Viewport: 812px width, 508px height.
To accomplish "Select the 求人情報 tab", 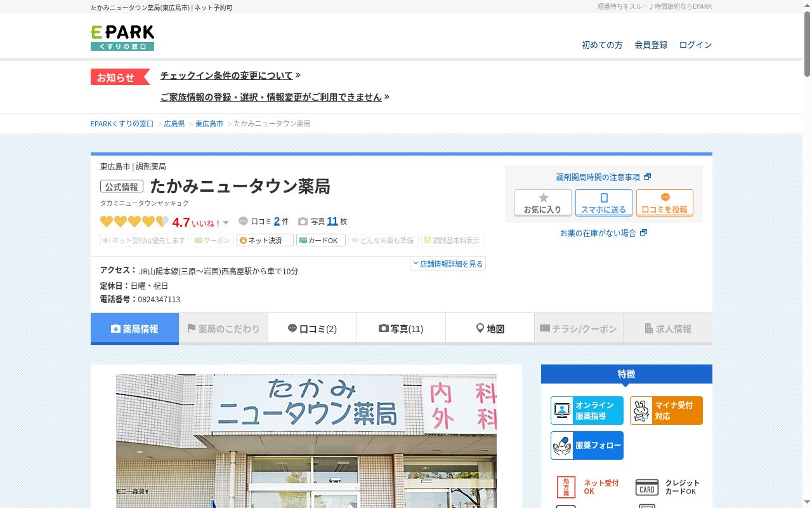I will pyautogui.click(x=667, y=329).
